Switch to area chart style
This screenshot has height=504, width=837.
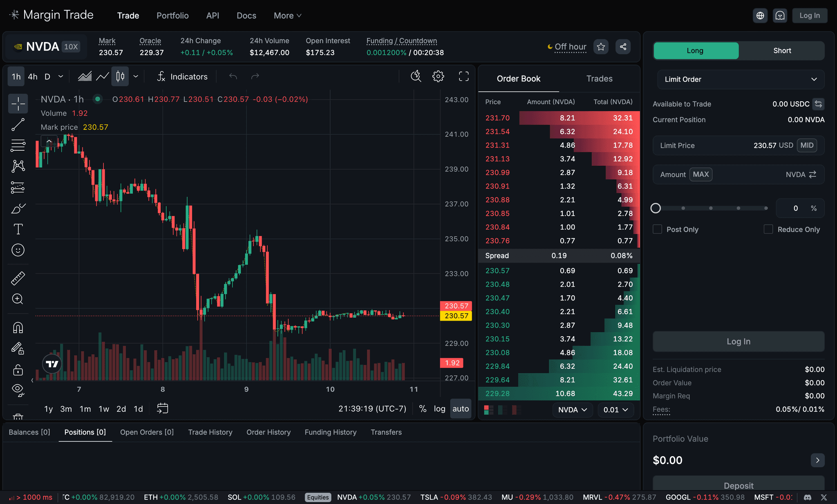click(85, 76)
